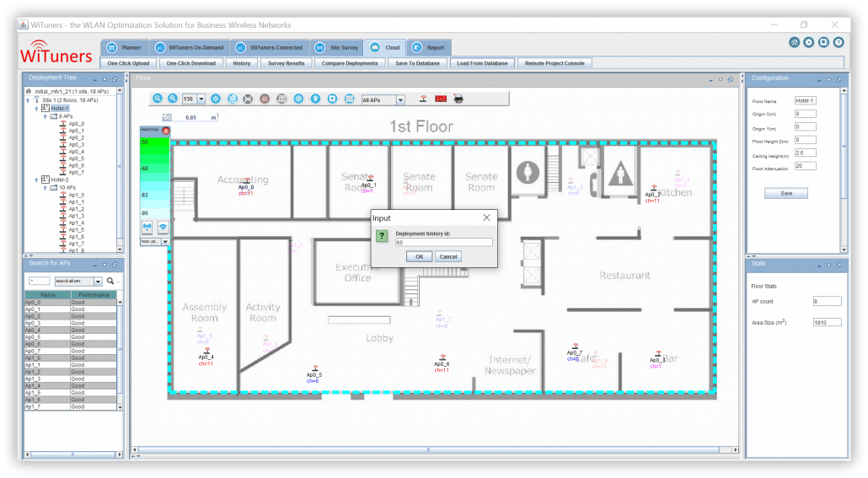Image resolution: width=868 pixels, height=478 pixels.
Task: Click Save in Configuration panel
Action: (786, 193)
